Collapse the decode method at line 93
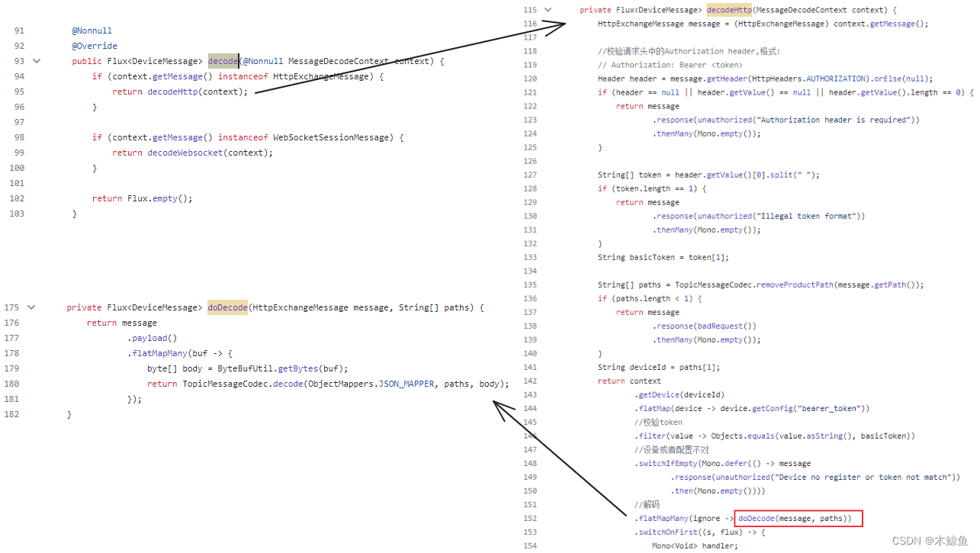Viewport: 980px width, 553px height. [x=37, y=60]
